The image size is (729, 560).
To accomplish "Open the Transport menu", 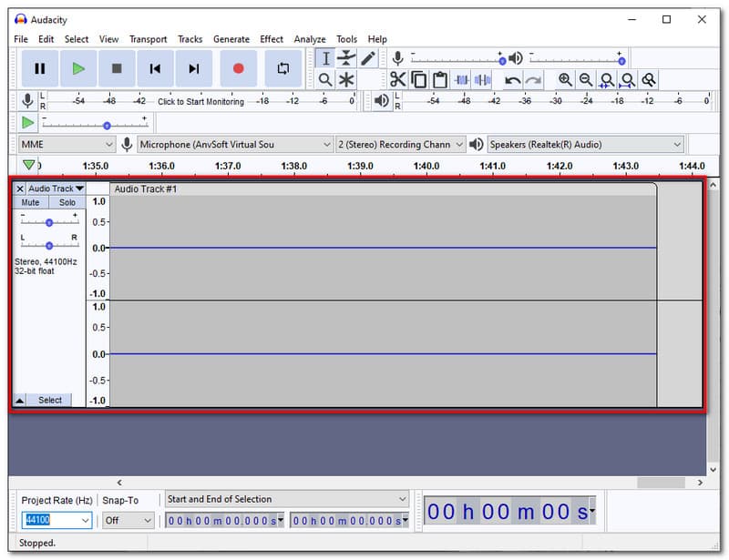I will click(x=149, y=39).
